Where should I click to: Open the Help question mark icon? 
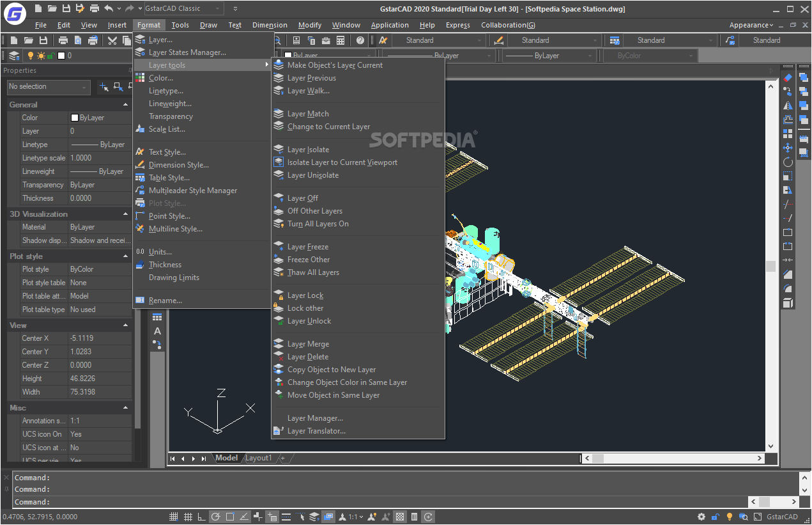click(360, 40)
